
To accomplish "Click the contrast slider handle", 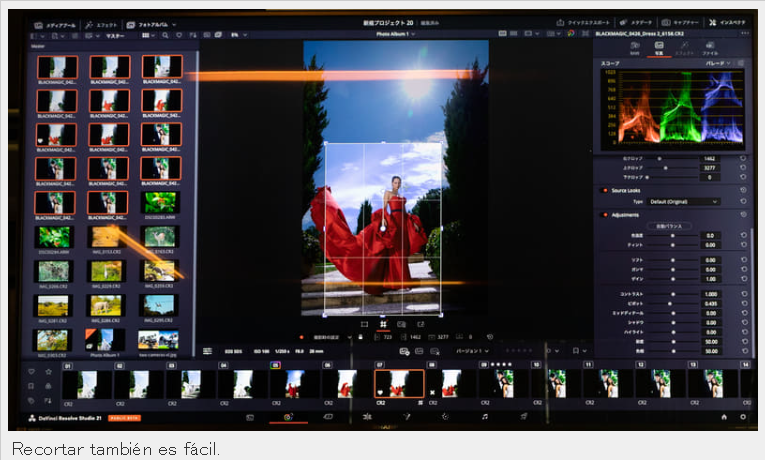I will point(673,294).
